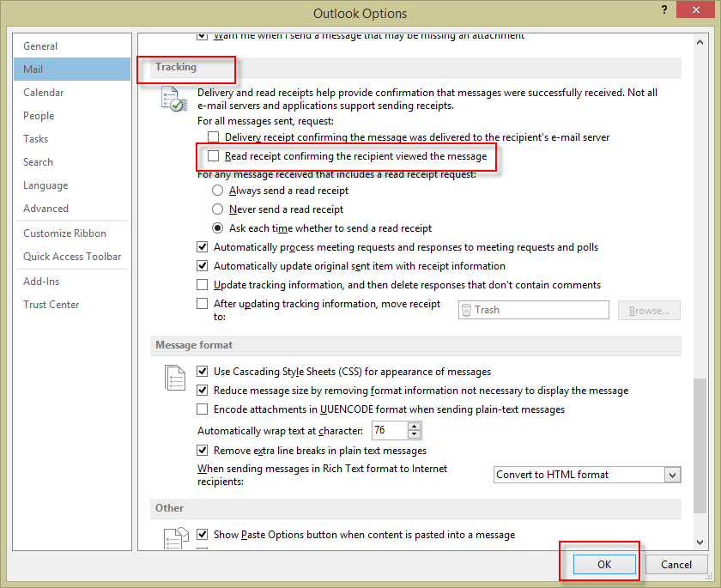The height and width of the screenshot is (588, 721).
Task: Open the General category
Action: click(72, 46)
